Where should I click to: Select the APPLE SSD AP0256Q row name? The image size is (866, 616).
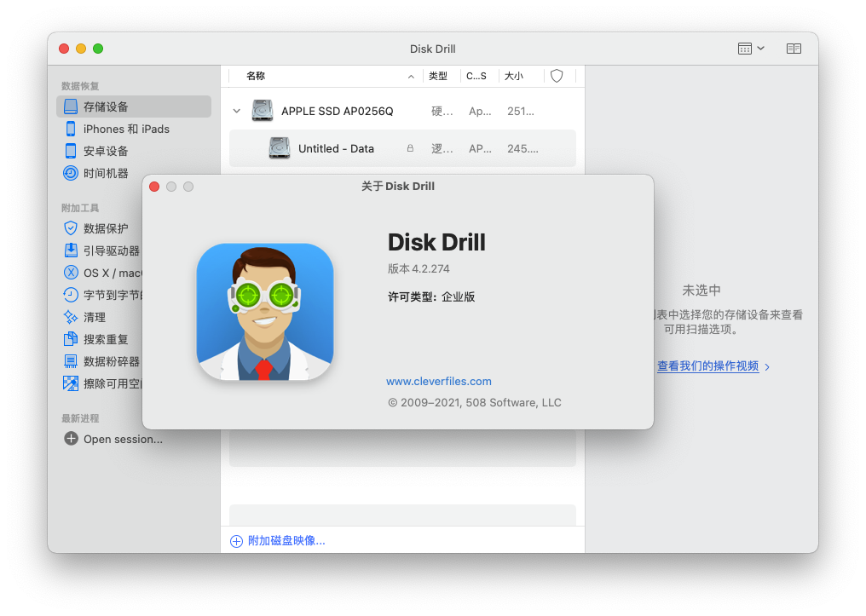pos(338,111)
